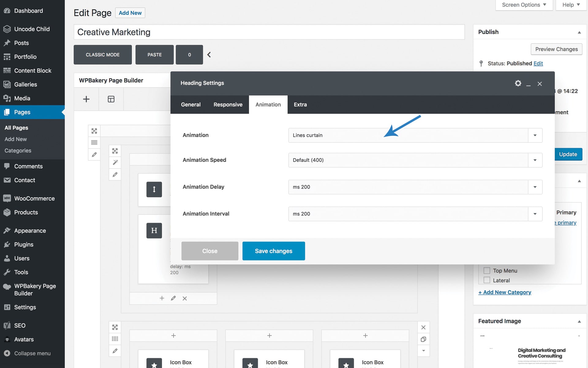This screenshot has width=588, height=368.
Task: Switch to the Responsive tab
Action: [228, 105]
